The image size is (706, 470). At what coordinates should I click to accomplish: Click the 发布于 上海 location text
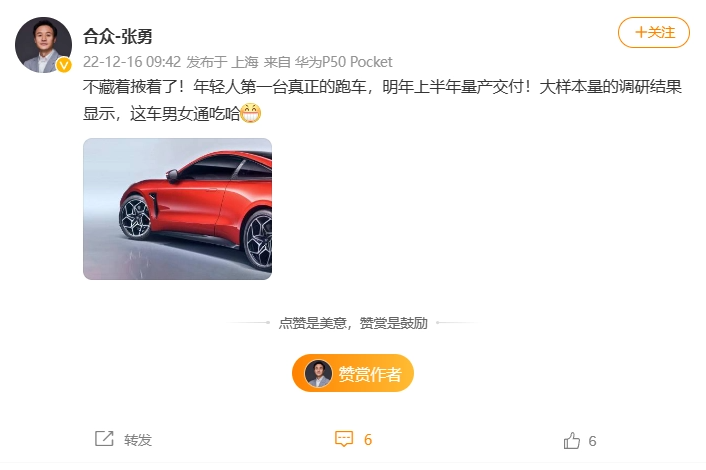click(222, 62)
